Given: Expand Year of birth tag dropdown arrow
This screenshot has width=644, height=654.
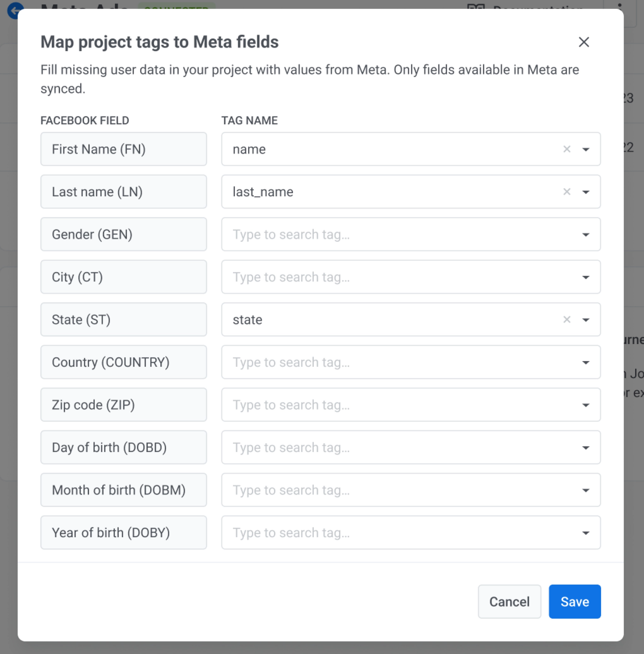Looking at the screenshot, I should pyautogui.click(x=586, y=533).
